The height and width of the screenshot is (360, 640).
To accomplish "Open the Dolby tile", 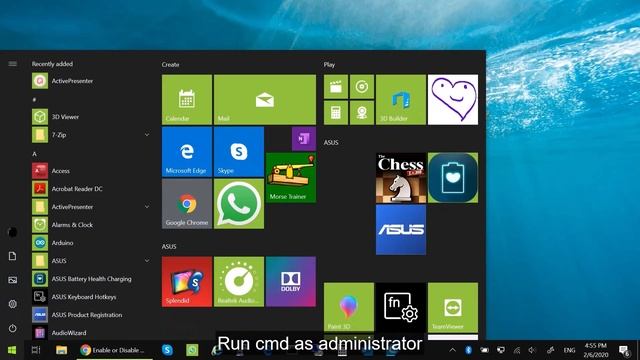I will coord(291,282).
